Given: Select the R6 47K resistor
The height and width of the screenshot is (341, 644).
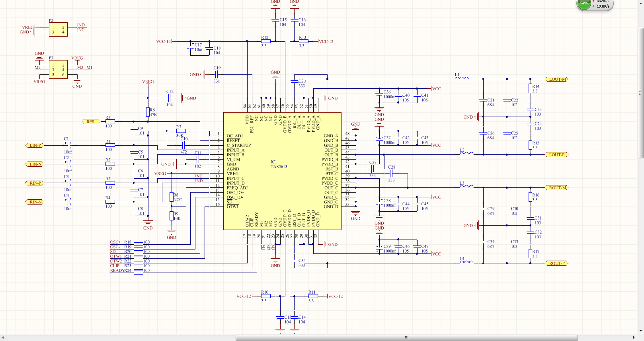Looking at the screenshot, I should [x=148, y=112].
